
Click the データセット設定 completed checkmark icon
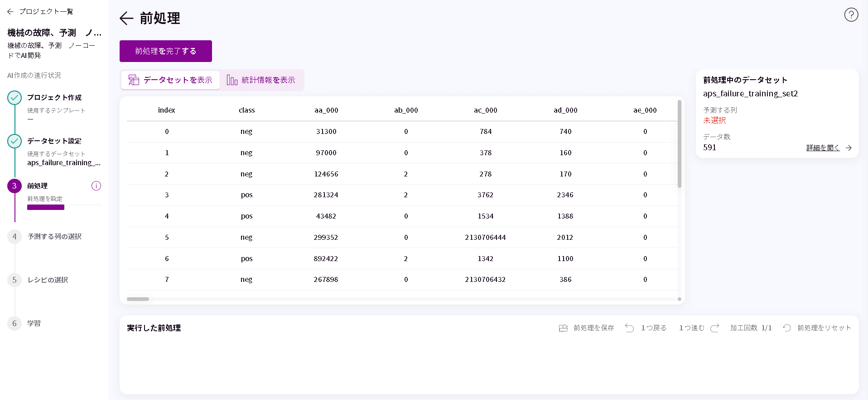(14, 141)
